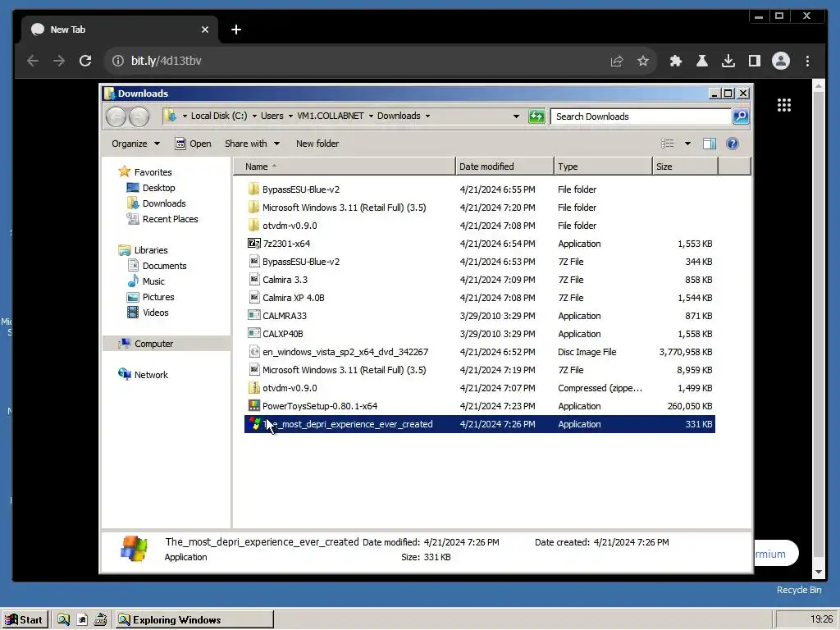Sort by the Name column header

click(x=345, y=166)
